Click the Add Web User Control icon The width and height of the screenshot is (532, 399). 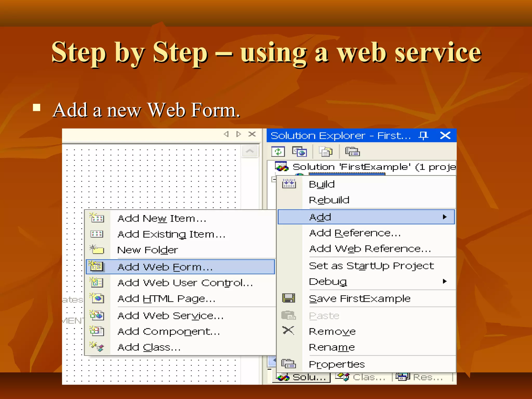pos(96,282)
